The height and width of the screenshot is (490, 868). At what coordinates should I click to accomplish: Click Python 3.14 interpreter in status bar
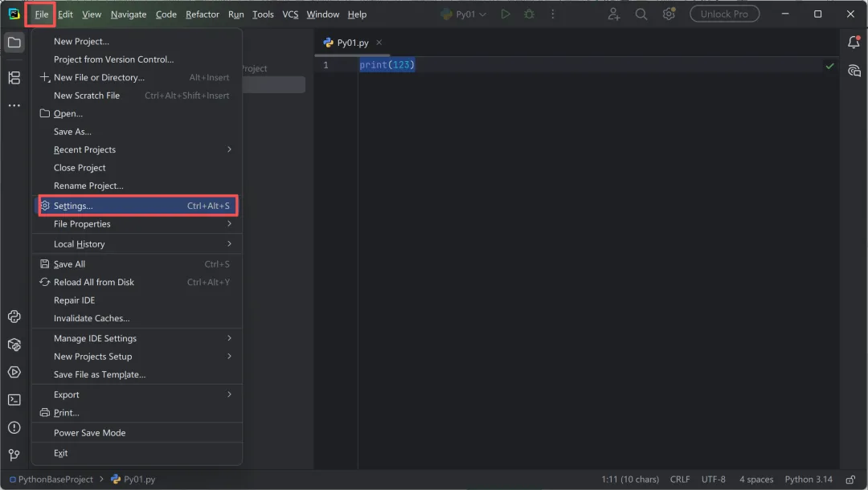tap(809, 480)
